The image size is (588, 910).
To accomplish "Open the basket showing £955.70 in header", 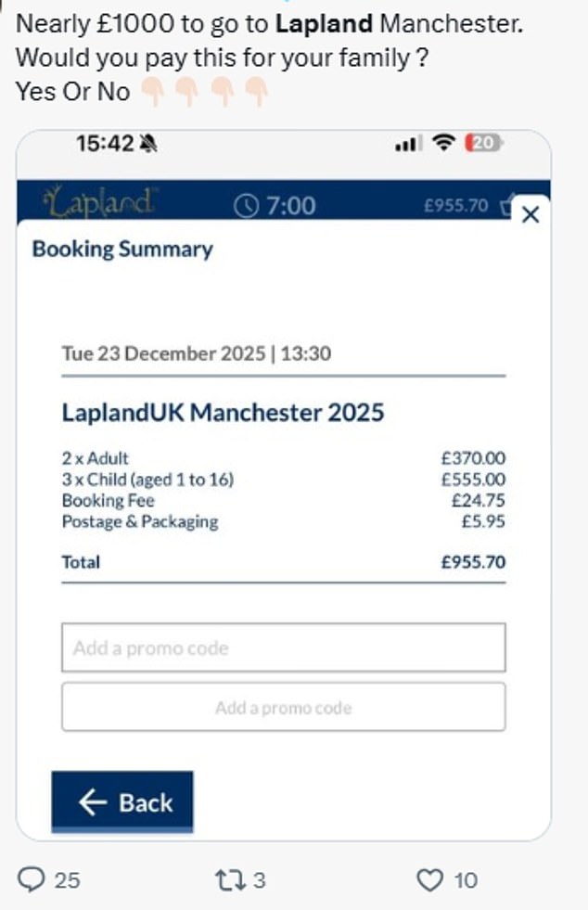I will [505, 205].
